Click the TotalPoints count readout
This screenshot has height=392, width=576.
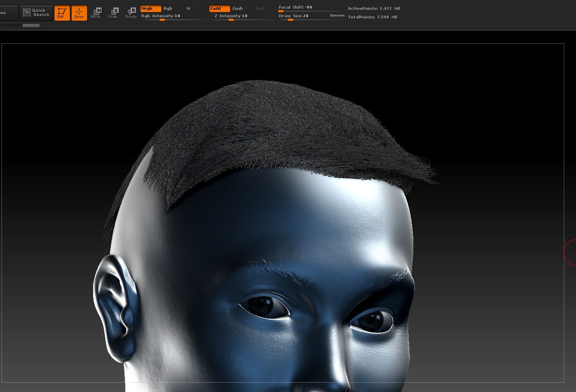pyautogui.click(x=372, y=17)
